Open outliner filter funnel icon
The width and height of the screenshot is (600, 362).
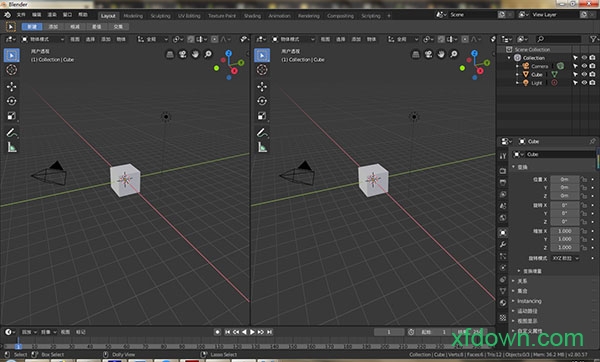pos(593,39)
